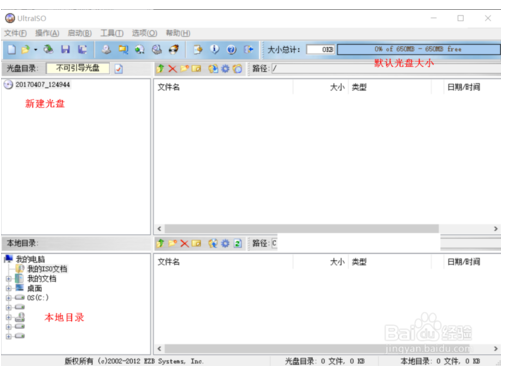Click the Make CD/DVD image icon
Viewport: 512px width, 383px height.
pyautogui.click(x=106, y=50)
